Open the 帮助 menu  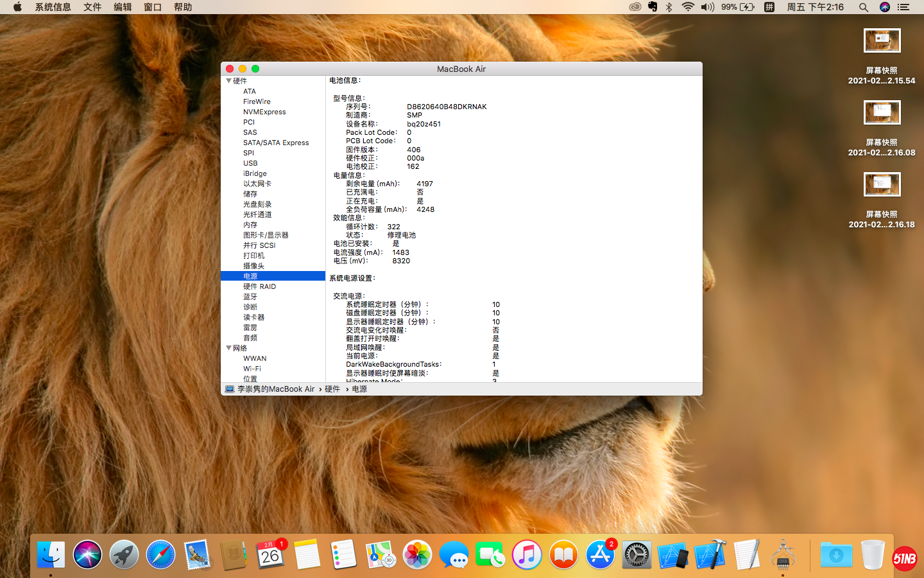(183, 7)
